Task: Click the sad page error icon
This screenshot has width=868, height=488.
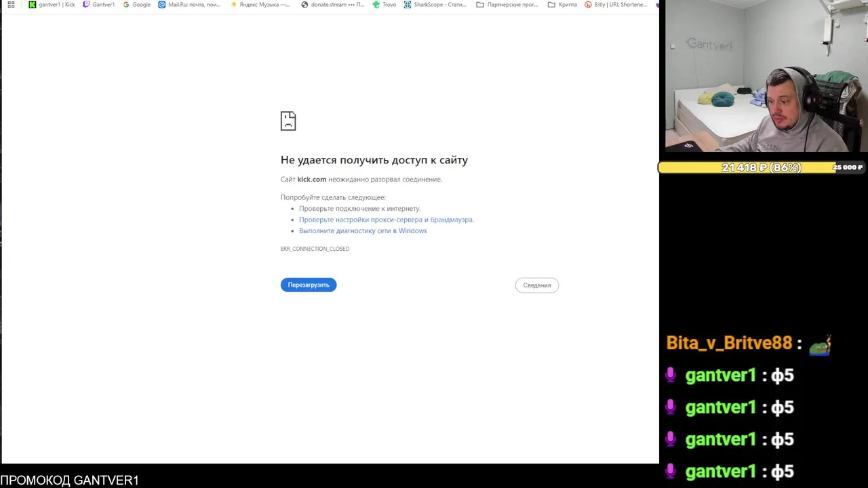Action: 288,121
